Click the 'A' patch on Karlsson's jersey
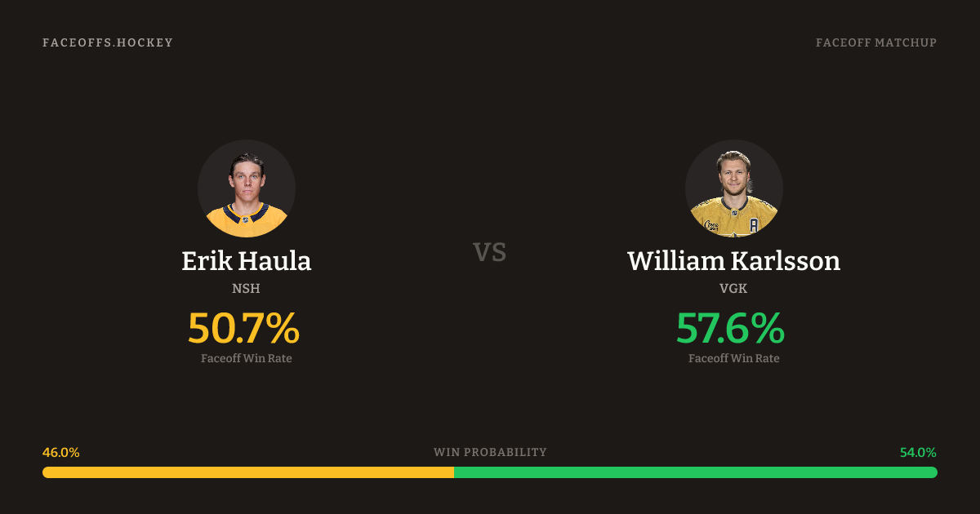 coord(754,224)
